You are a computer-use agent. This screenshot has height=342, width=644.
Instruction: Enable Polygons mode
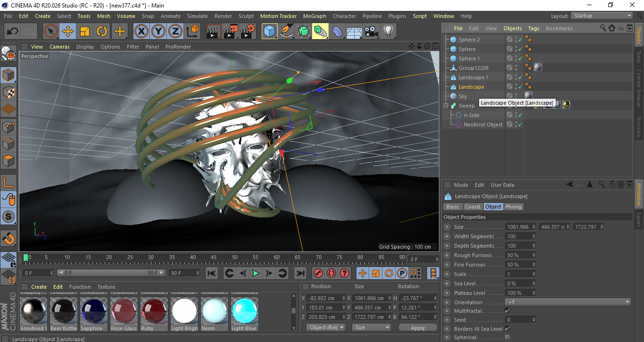(8, 161)
